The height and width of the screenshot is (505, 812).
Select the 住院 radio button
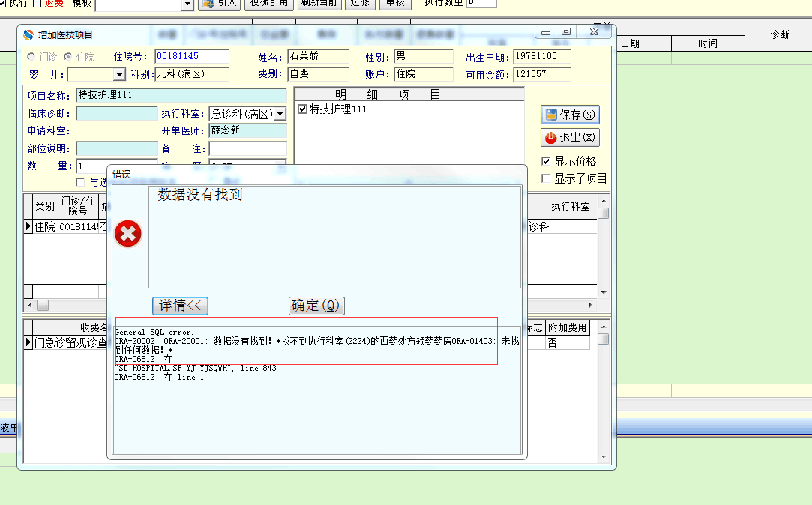click(x=67, y=56)
